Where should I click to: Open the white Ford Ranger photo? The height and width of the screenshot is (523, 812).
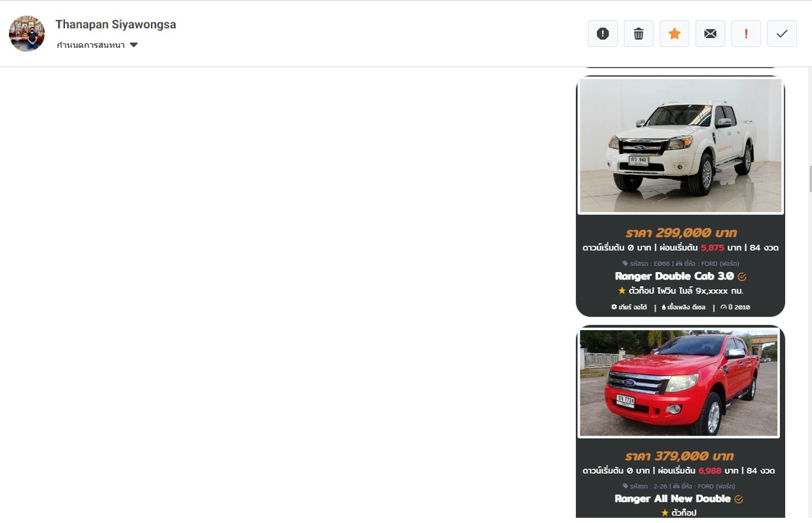(x=681, y=146)
